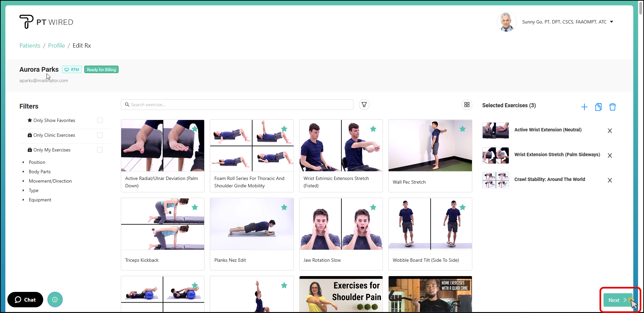This screenshot has width=644, height=313.
Task: Toggle favorite star on Wall Pec Stretch
Action: point(462,129)
